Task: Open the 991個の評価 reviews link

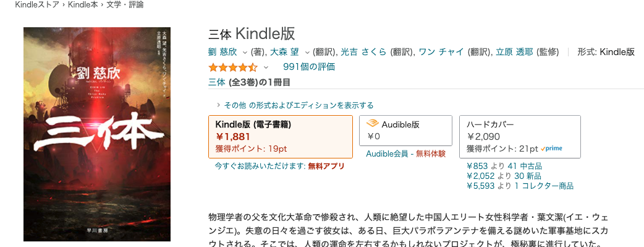Action: tap(309, 67)
